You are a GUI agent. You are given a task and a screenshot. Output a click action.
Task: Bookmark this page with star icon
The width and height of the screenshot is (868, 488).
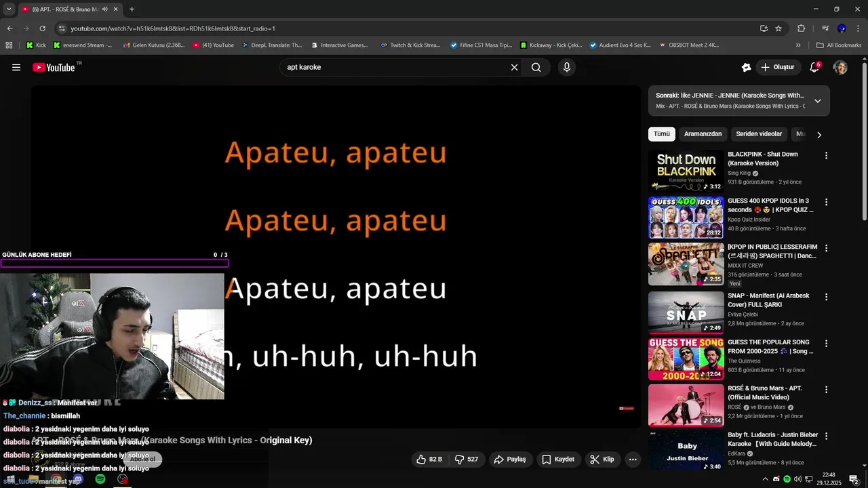pyautogui.click(x=778, y=28)
